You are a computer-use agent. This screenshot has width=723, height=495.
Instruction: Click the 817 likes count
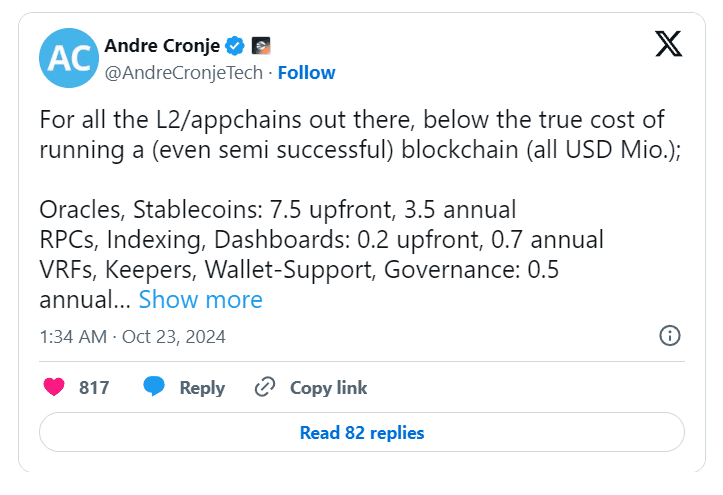94,388
